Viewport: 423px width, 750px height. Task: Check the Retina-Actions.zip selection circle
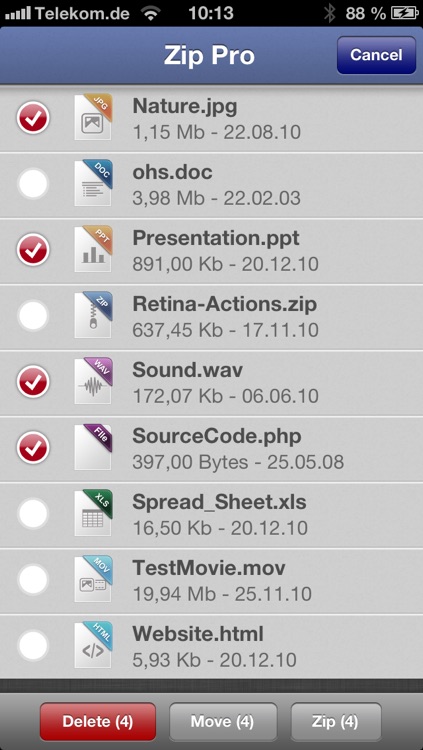(x=33, y=315)
